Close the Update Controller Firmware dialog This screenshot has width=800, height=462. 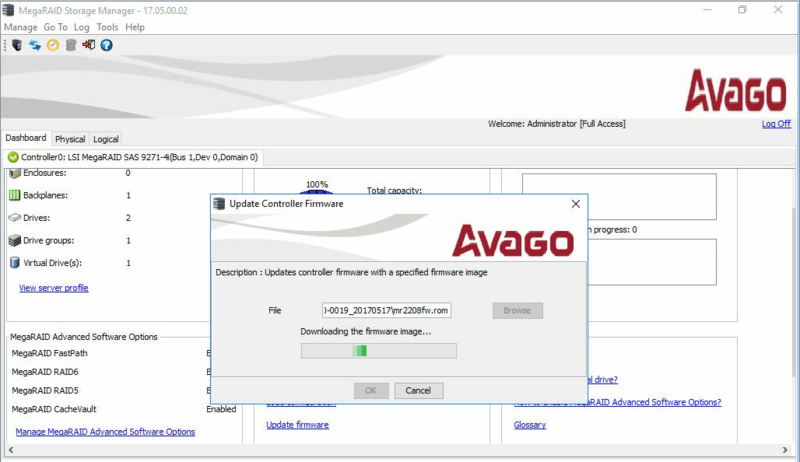click(576, 204)
